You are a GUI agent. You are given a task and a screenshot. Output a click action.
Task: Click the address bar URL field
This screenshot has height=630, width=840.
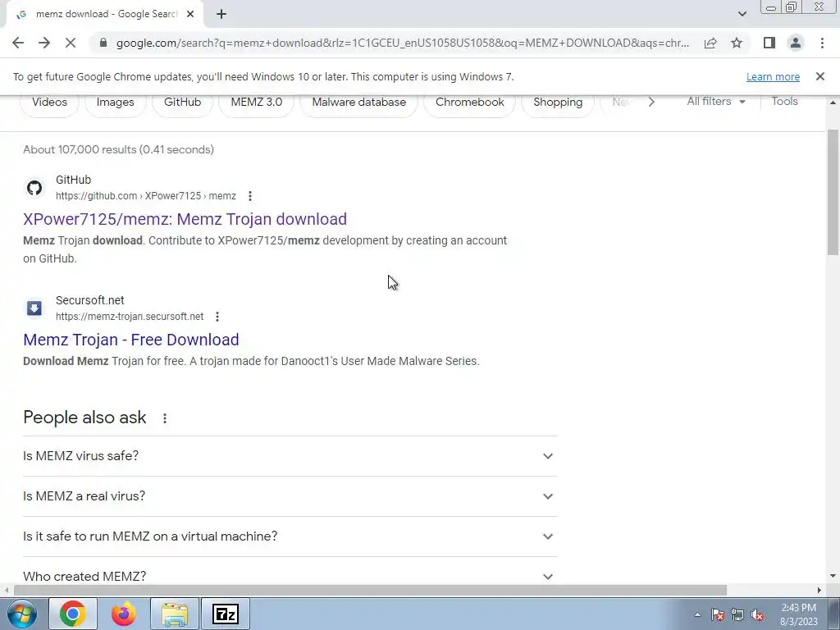pyautogui.click(x=402, y=43)
